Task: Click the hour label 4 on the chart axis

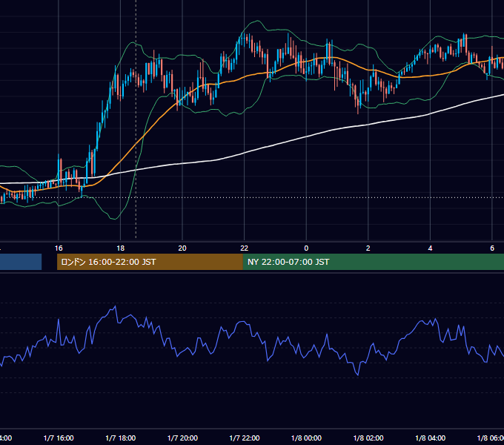Action: click(x=430, y=248)
